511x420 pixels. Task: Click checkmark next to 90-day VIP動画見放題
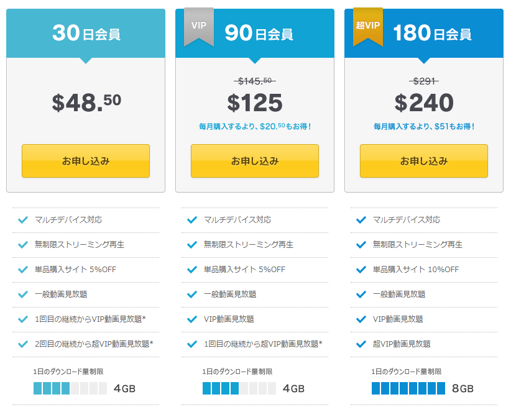coord(192,319)
